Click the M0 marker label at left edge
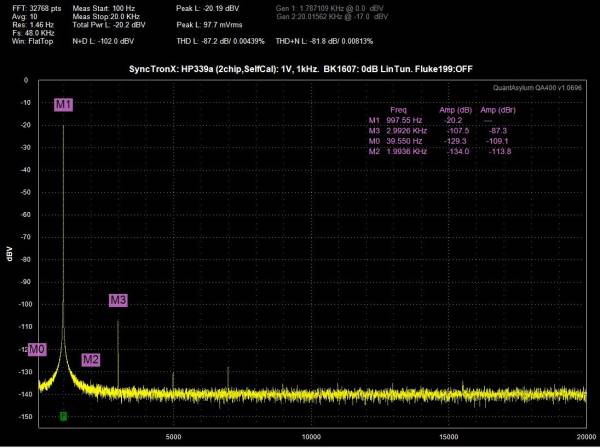 pyautogui.click(x=38, y=349)
